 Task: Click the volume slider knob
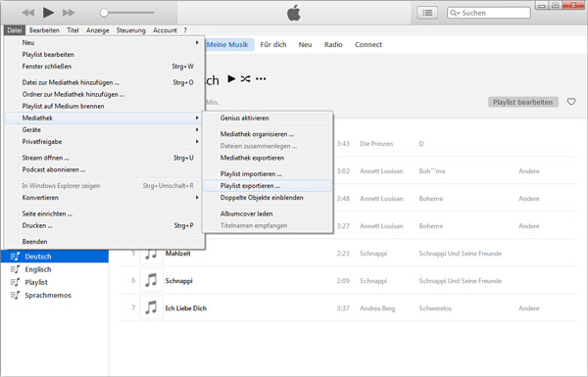pos(104,13)
